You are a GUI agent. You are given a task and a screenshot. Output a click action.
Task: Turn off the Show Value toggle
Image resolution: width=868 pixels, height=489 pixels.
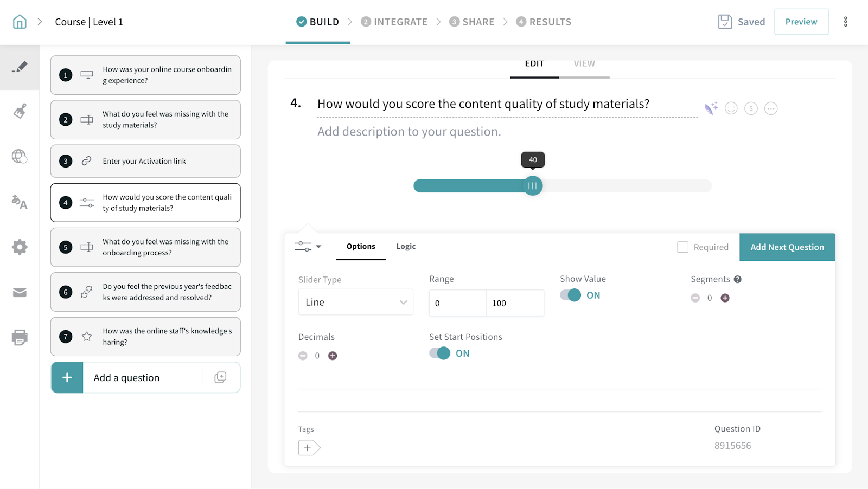pos(571,295)
